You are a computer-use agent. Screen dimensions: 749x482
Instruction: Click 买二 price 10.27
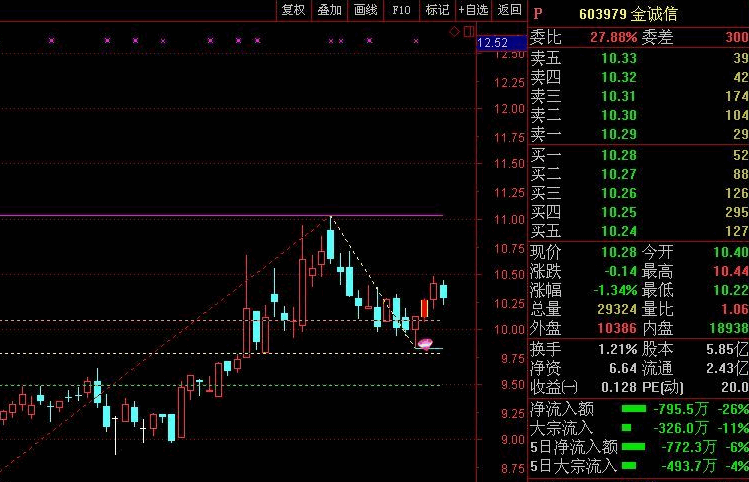point(619,174)
